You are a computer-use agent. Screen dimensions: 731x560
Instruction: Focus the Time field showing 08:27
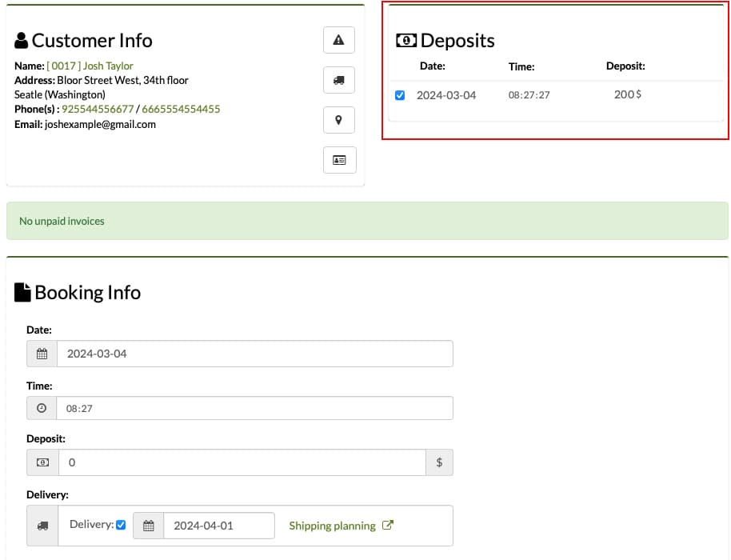click(254, 408)
